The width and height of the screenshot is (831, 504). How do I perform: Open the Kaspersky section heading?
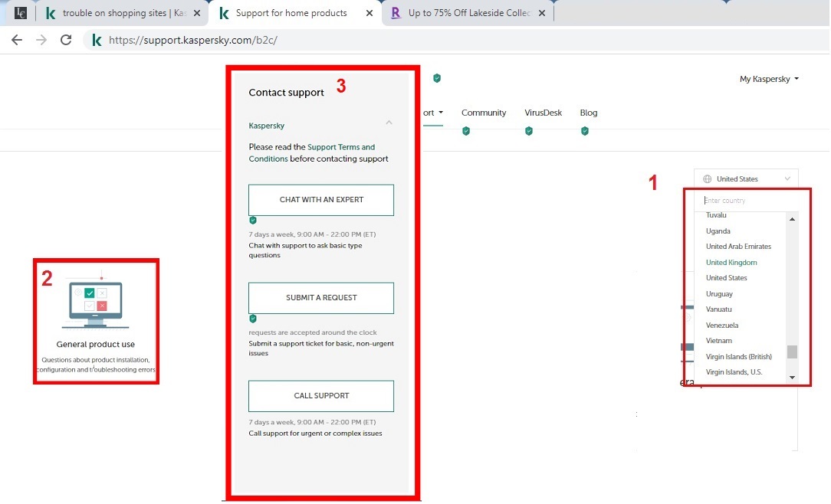click(x=267, y=126)
